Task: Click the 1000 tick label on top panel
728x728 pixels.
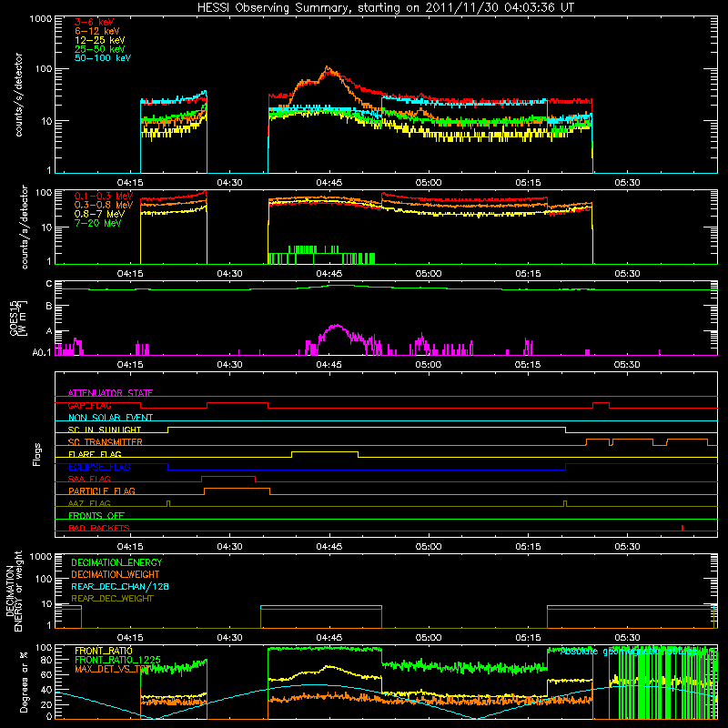Action: tap(40, 19)
